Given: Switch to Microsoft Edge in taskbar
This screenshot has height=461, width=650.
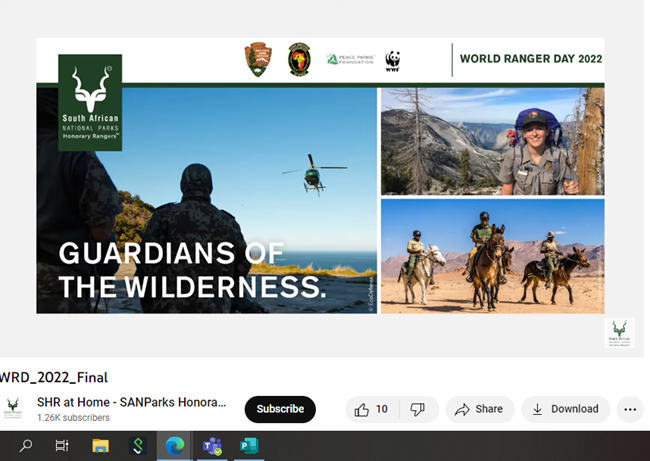Looking at the screenshot, I should [175, 446].
